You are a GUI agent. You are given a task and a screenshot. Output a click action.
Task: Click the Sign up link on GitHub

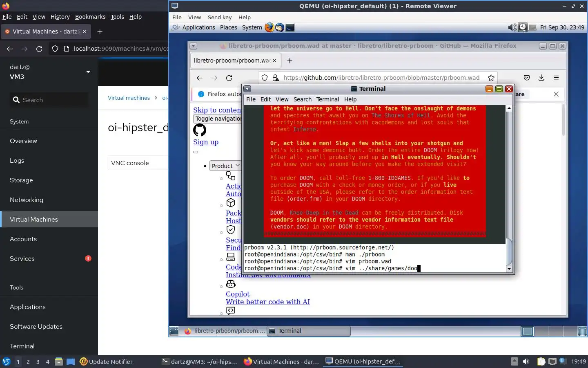[x=206, y=142]
